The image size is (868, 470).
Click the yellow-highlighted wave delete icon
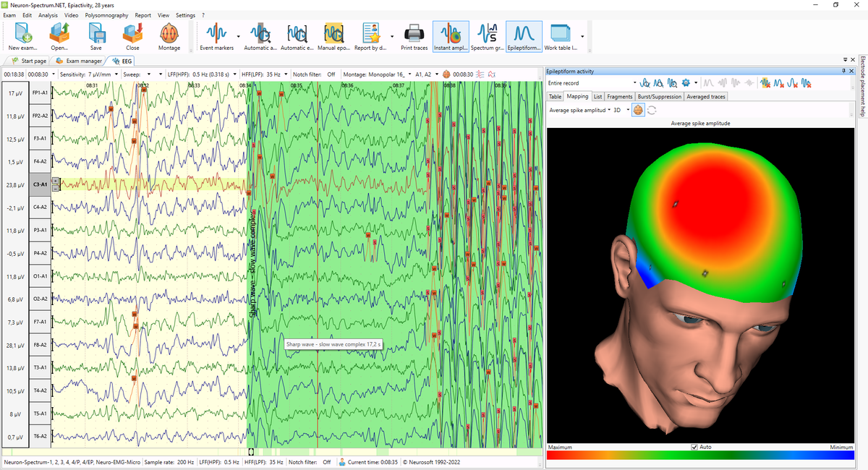(x=765, y=83)
